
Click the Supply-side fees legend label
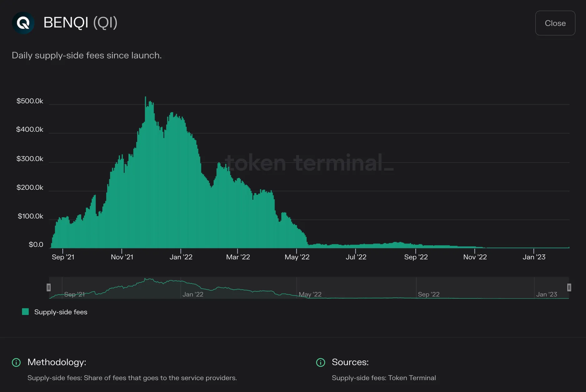tap(61, 312)
